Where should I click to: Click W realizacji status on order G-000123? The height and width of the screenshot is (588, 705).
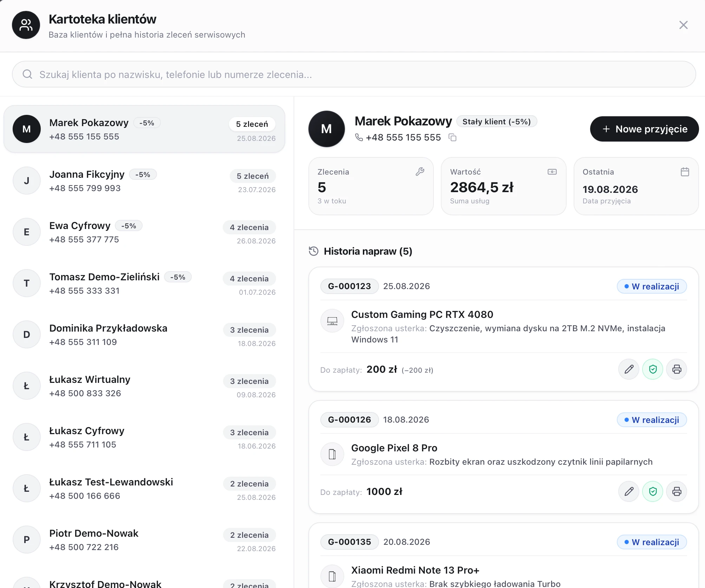(652, 286)
